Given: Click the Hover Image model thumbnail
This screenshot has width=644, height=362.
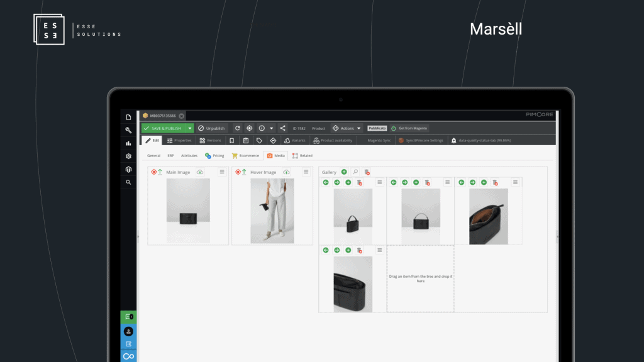Looking at the screenshot, I should pyautogui.click(x=272, y=211).
